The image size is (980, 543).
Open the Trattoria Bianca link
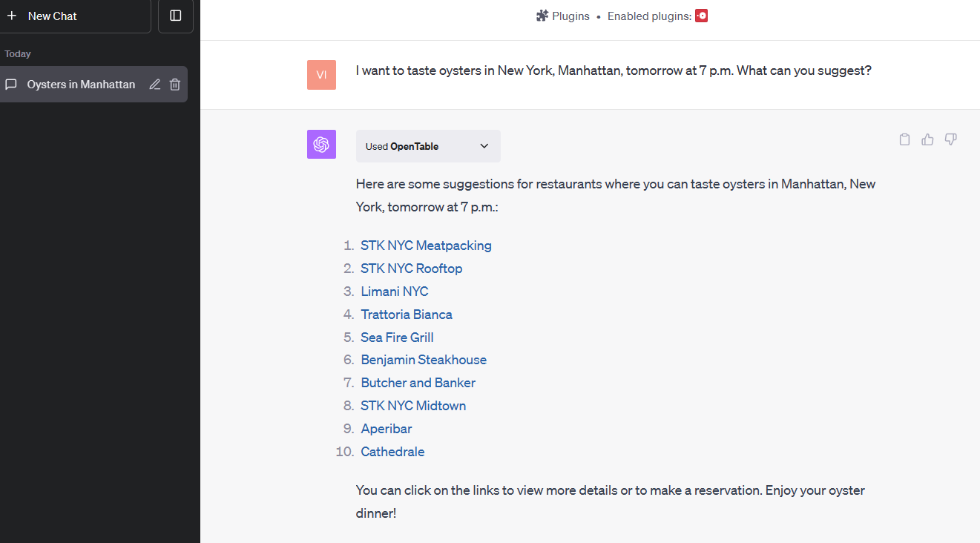(x=407, y=315)
